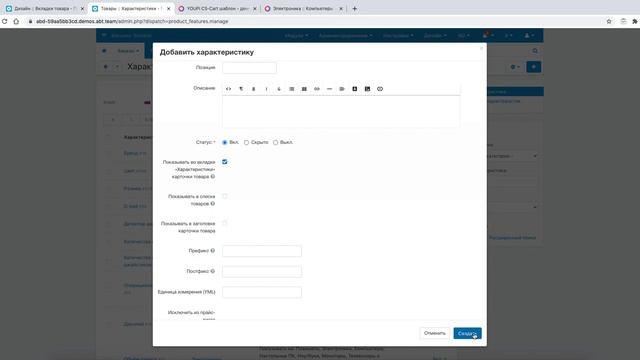
Task: Insert a table in description editor
Action: pos(304,89)
